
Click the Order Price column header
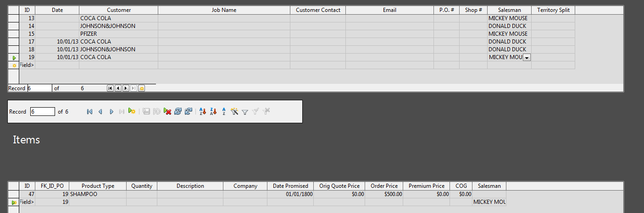point(384,186)
